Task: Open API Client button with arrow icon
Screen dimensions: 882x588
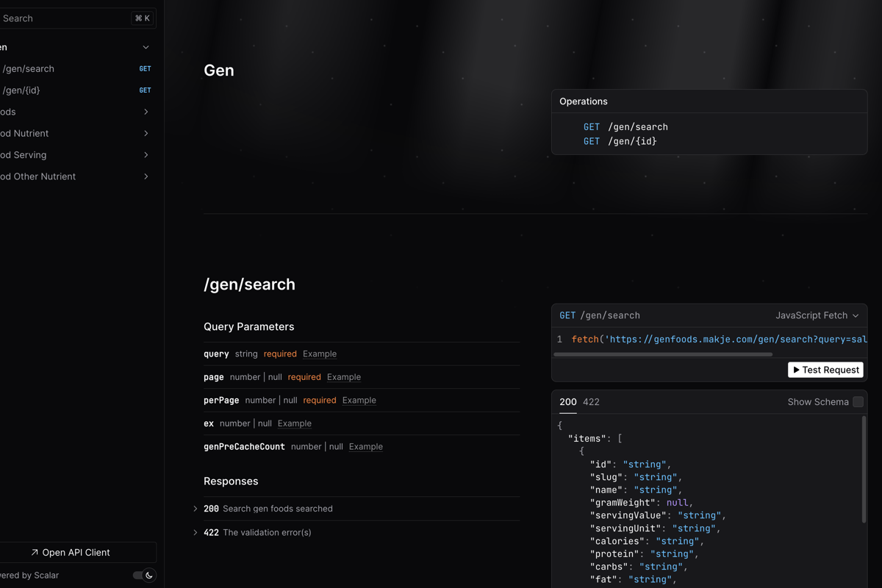Action: pyautogui.click(x=71, y=553)
